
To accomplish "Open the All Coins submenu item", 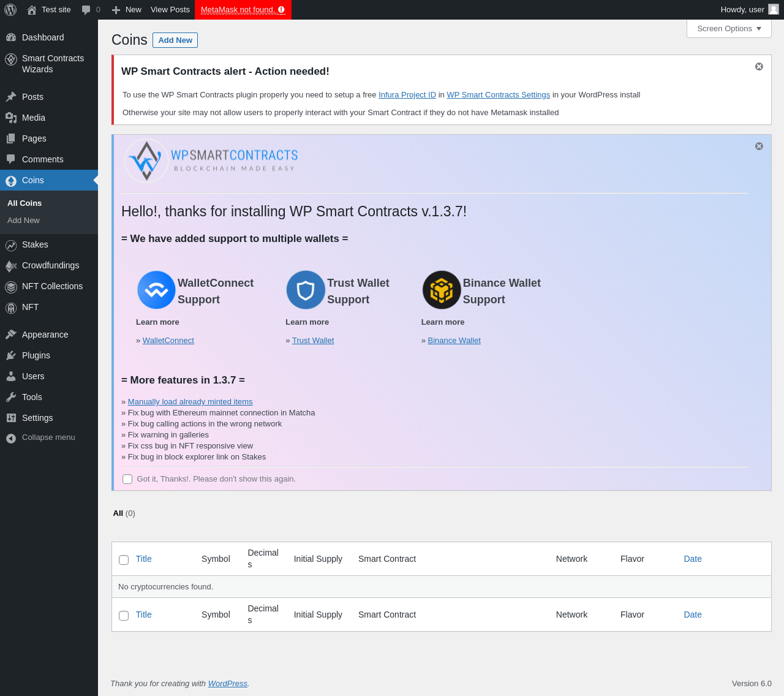I will [x=24, y=203].
